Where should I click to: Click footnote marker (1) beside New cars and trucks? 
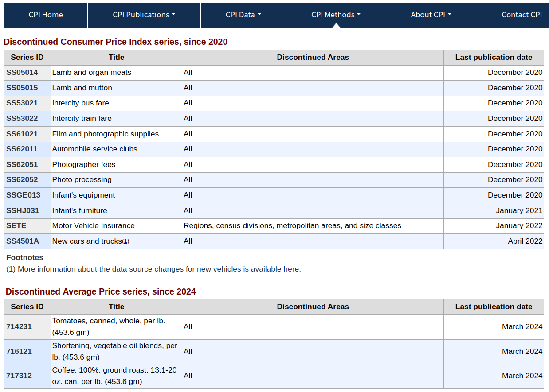[x=125, y=241]
